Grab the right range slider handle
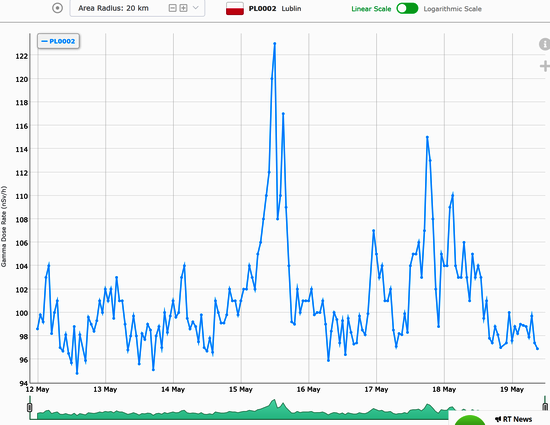The height and width of the screenshot is (425, 550). [545, 407]
